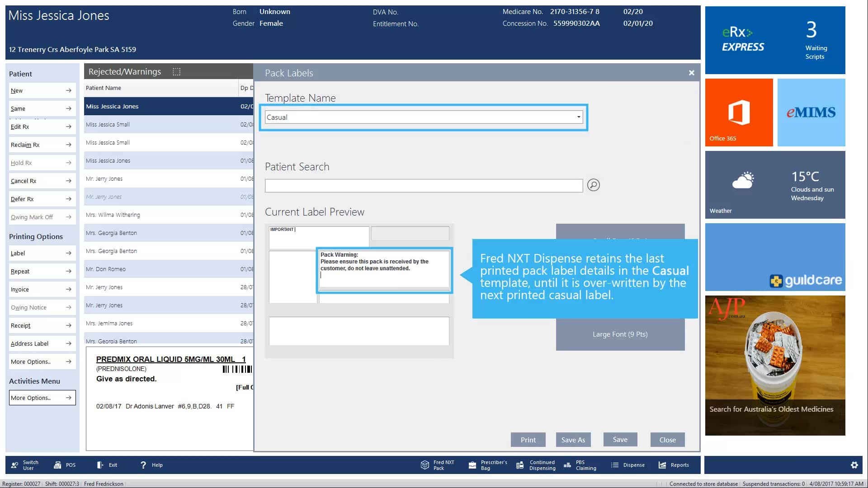Select Edit Rx in the Patient menu

[42, 127]
